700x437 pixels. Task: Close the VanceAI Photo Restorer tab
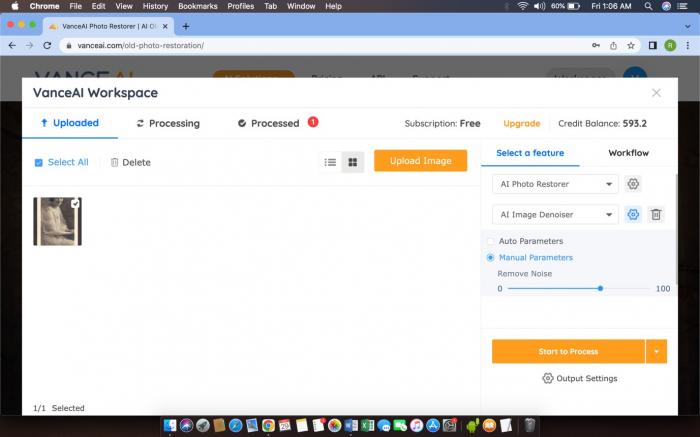[x=165, y=26]
